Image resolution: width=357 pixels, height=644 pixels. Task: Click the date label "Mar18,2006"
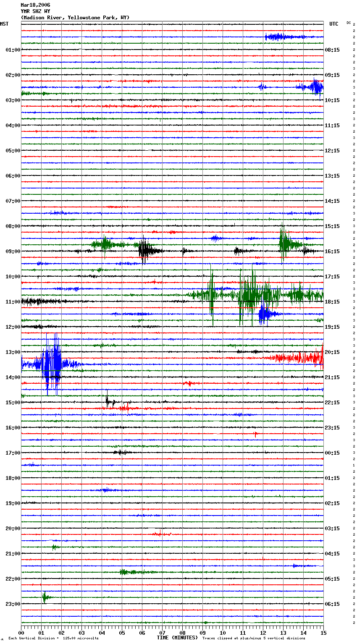35,5
